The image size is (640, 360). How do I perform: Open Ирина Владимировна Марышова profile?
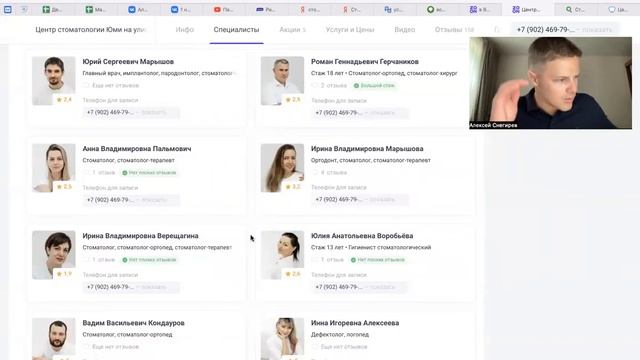tap(367, 149)
